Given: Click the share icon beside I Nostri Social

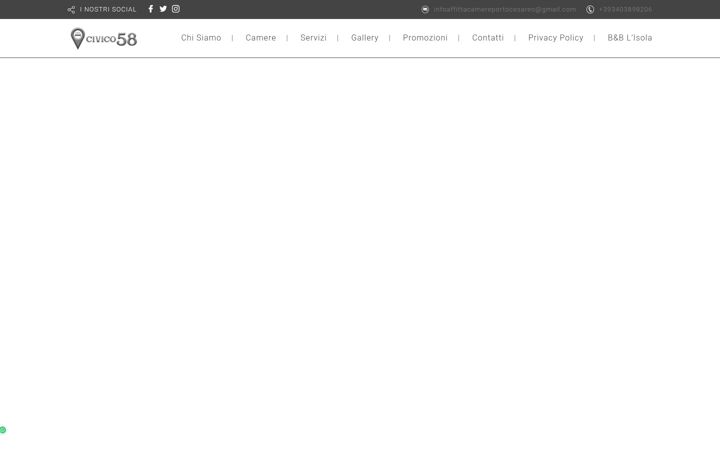Looking at the screenshot, I should 71,10.
